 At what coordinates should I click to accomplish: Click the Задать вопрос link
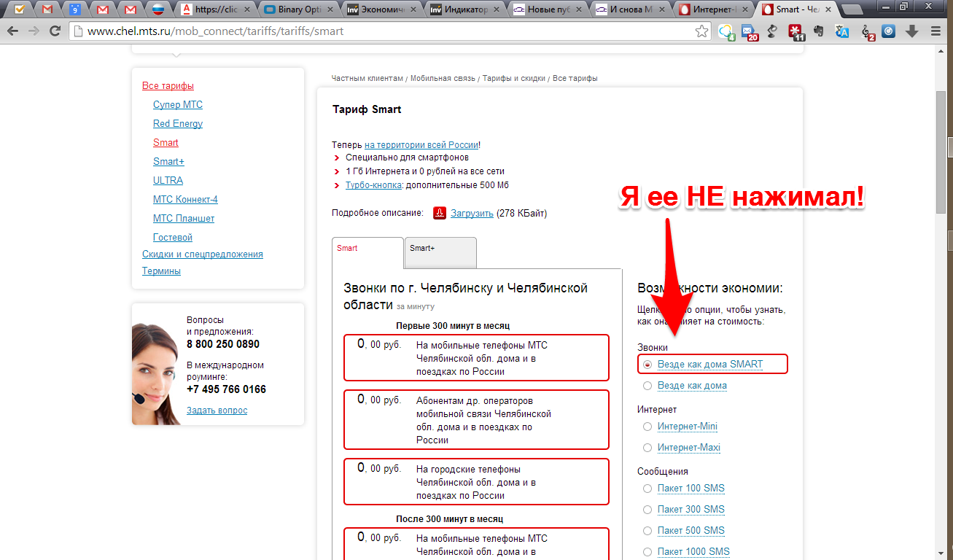(217, 410)
